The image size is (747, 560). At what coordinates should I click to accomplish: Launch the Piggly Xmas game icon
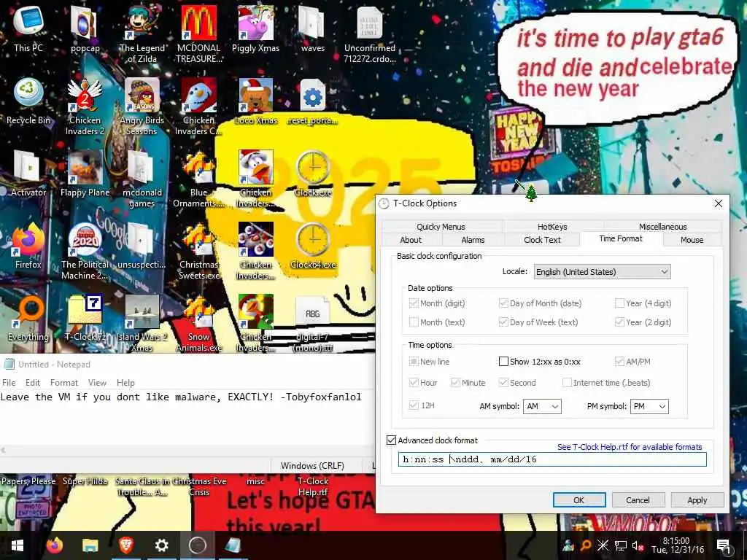[256, 28]
